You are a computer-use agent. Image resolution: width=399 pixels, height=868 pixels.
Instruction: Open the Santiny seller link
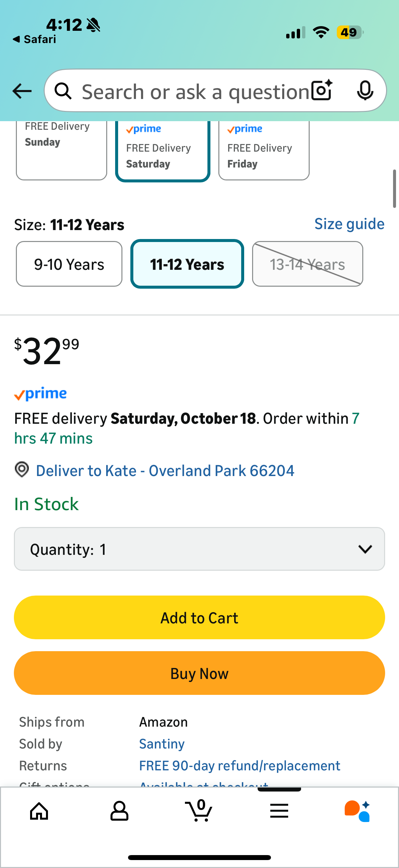162,744
